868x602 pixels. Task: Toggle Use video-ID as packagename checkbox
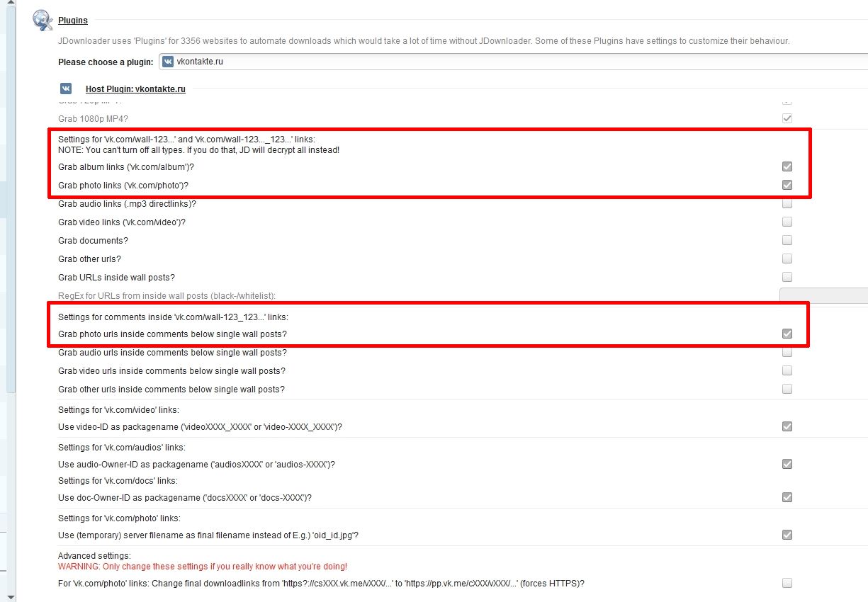tap(787, 426)
